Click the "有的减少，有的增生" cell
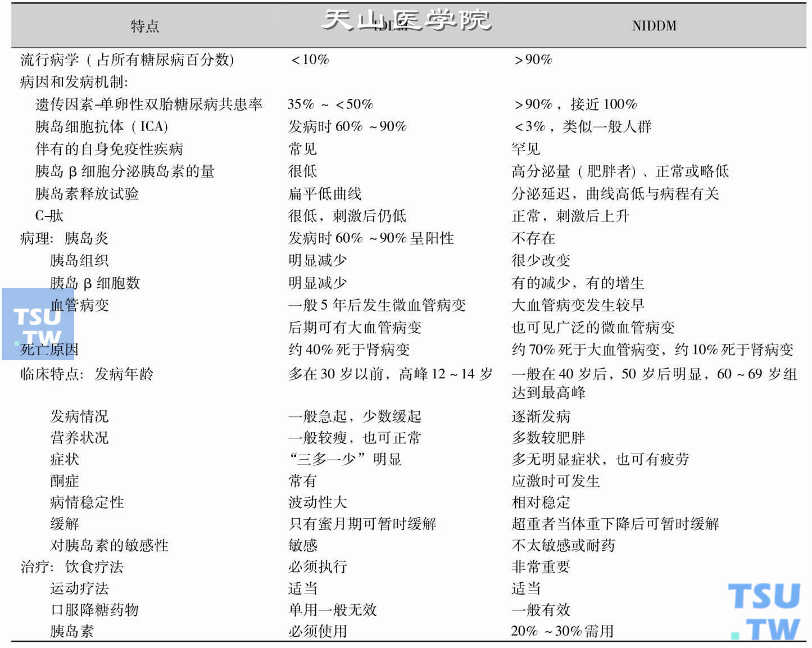 point(578,283)
